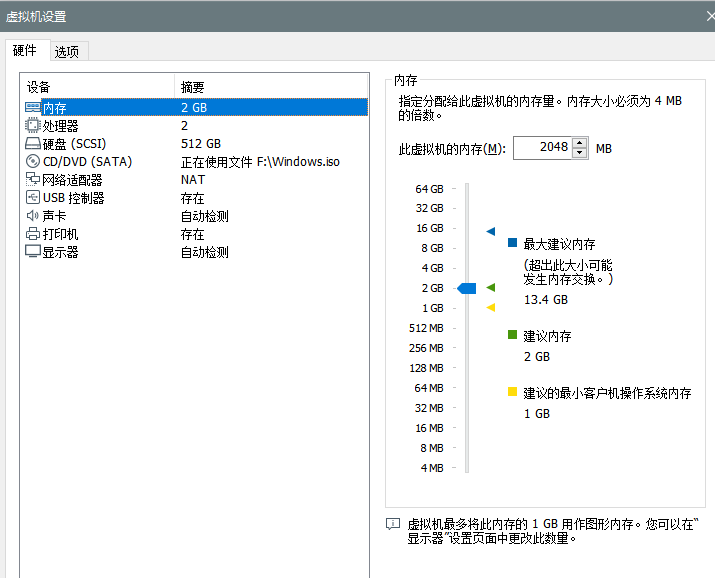Click the 512 MB slider scale label
Viewport: 715px width, 578px height.
pos(426,328)
